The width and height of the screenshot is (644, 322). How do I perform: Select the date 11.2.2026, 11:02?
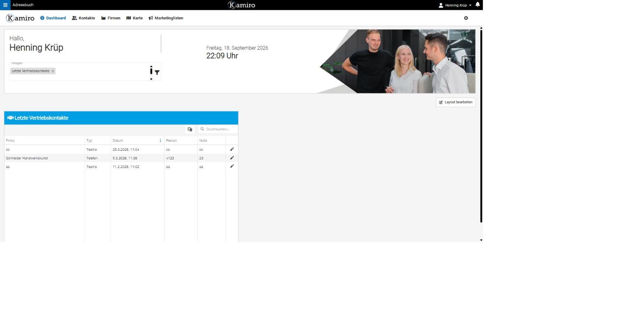(137, 167)
